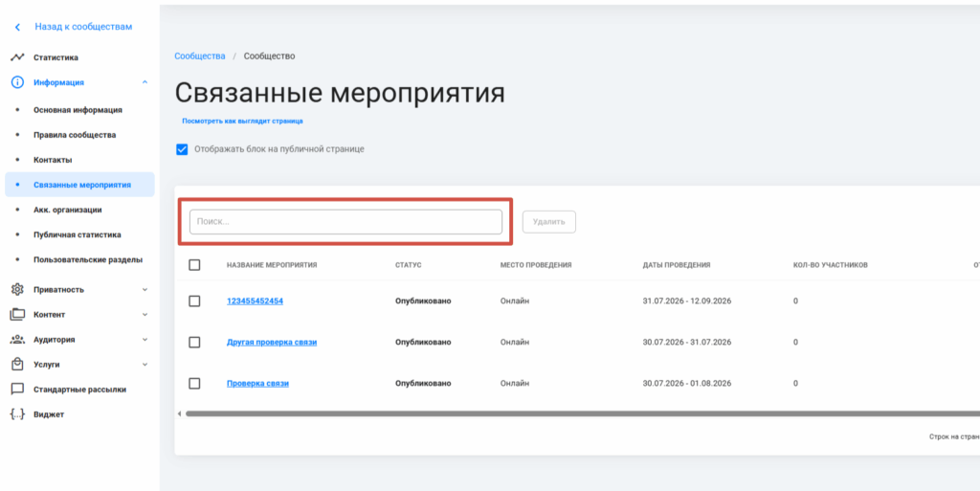The height and width of the screenshot is (491, 980).
Task: Click date cell 30.07.2026 - 31.07.2026
Action: (x=687, y=343)
